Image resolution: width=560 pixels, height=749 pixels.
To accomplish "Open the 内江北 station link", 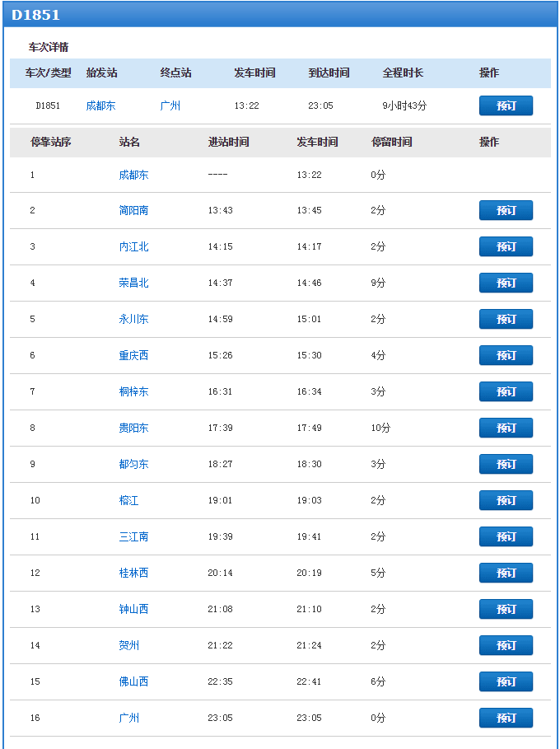I will click(x=133, y=246).
